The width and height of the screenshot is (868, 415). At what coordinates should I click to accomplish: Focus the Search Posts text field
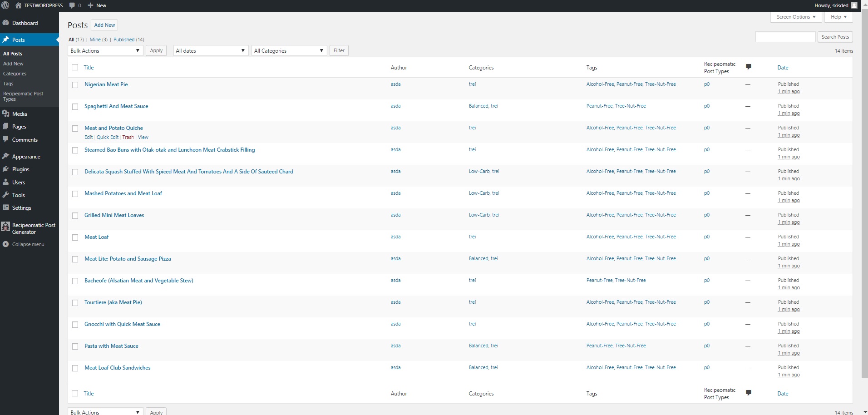click(785, 37)
